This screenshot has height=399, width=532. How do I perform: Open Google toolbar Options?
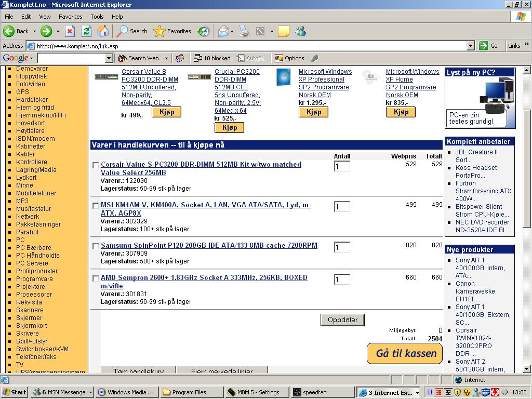point(289,58)
